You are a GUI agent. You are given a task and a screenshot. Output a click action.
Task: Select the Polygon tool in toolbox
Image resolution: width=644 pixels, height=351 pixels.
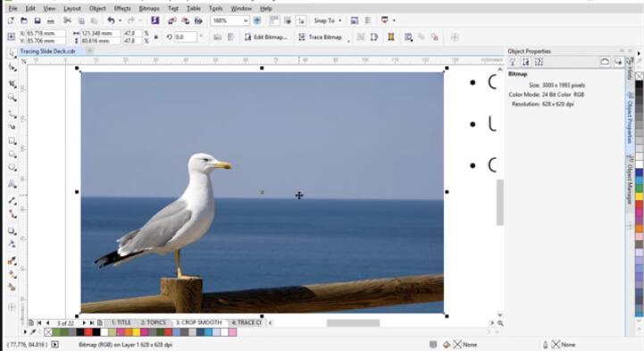12,168
